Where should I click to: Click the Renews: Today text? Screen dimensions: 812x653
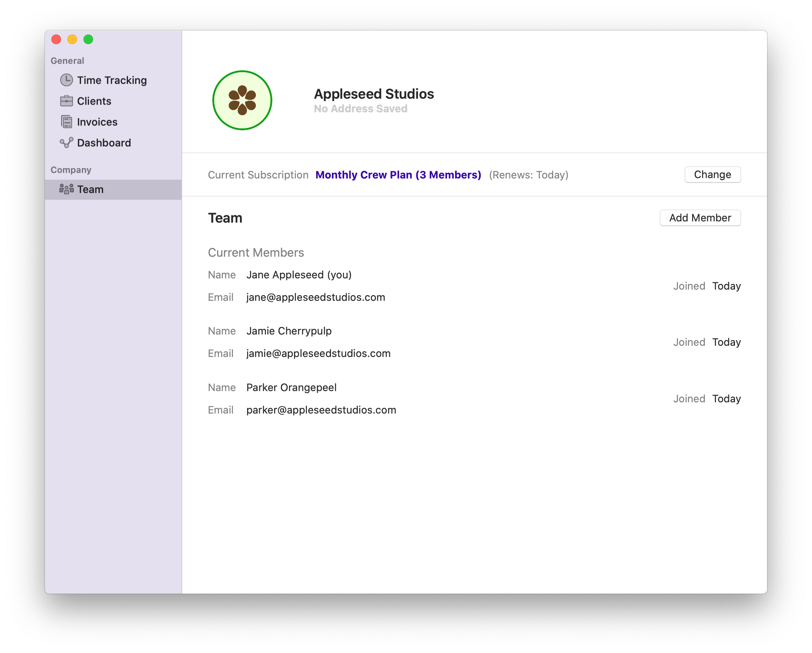point(528,175)
